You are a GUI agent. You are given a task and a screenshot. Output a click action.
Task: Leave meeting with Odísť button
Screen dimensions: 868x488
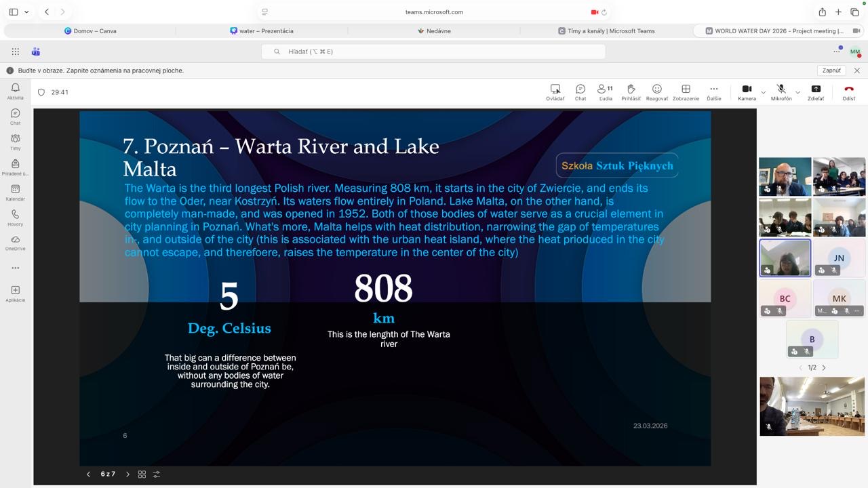848,92
